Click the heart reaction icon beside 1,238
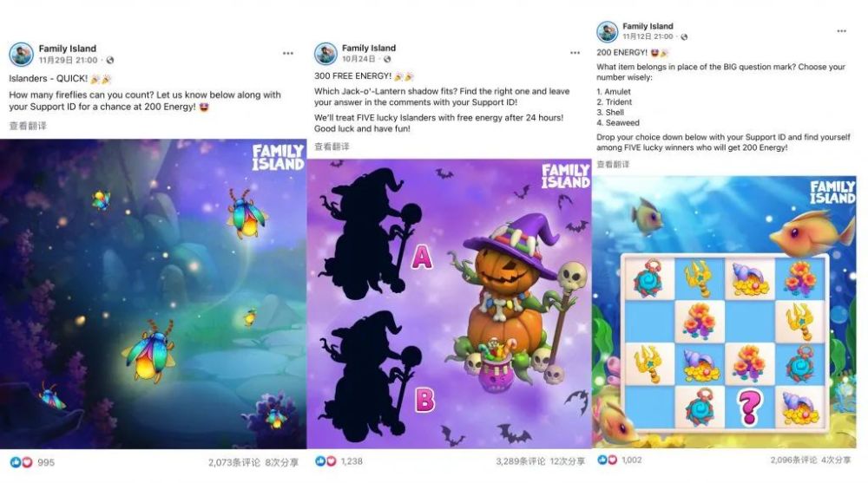The height and width of the screenshot is (483, 868). [331, 460]
